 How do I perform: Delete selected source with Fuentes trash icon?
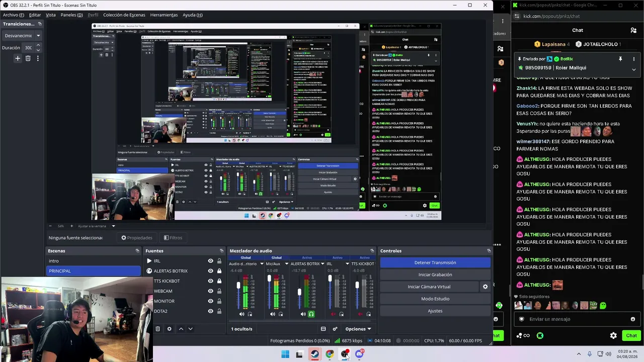coord(157,329)
